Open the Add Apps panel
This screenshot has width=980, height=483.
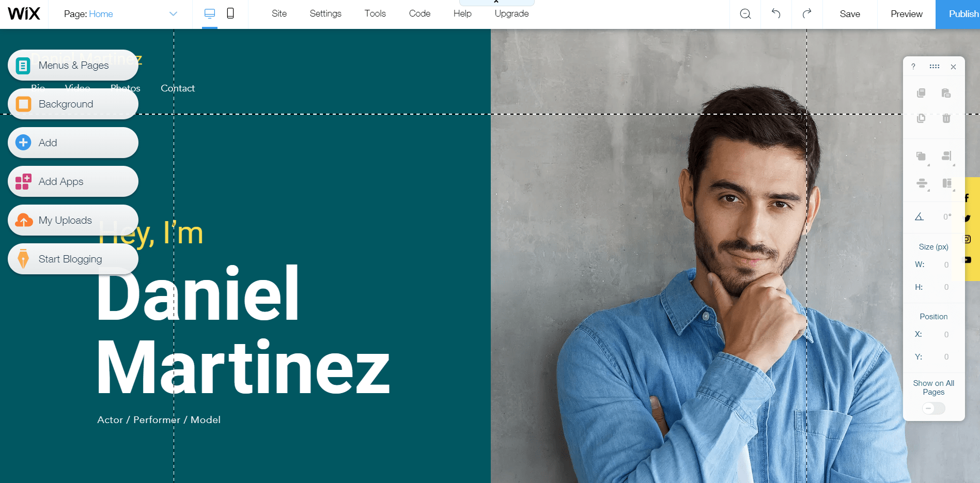coord(73,181)
